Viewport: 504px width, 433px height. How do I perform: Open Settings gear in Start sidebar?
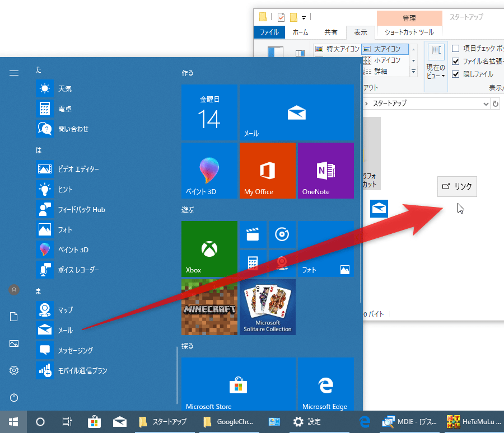pos(14,370)
